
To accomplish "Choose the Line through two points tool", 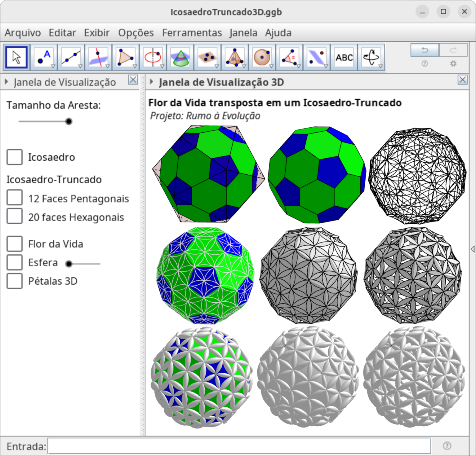I will pyautogui.click(x=71, y=57).
